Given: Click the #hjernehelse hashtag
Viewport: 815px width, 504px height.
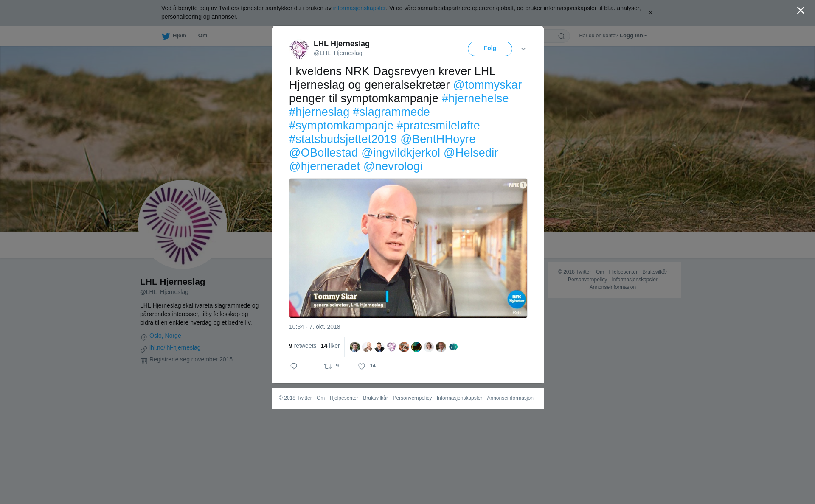Looking at the screenshot, I should tap(475, 98).
